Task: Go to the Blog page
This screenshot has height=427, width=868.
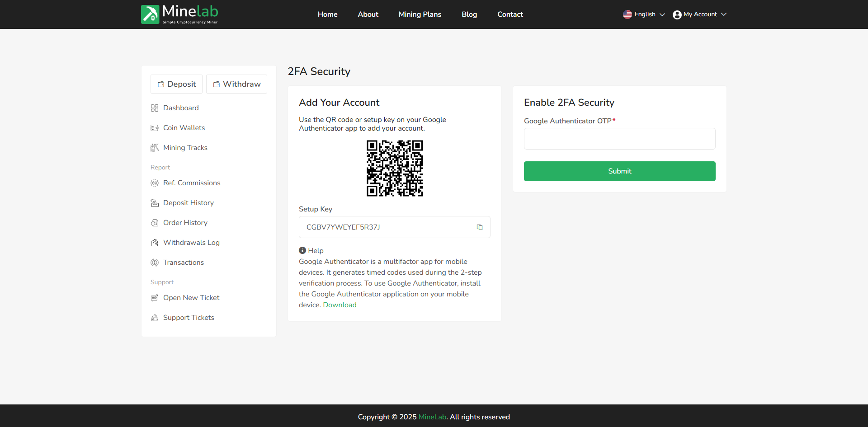Action: coord(469,14)
